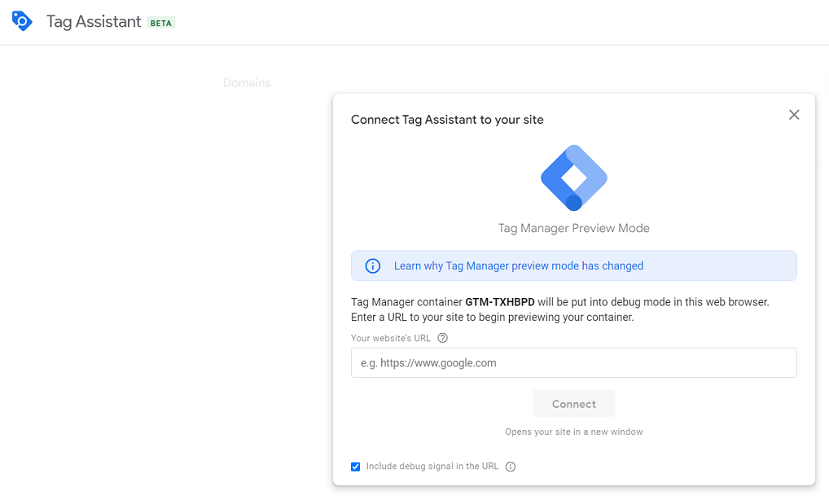Click the info icon in the blue banner
The height and width of the screenshot is (504, 829).
(x=373, y=266)
